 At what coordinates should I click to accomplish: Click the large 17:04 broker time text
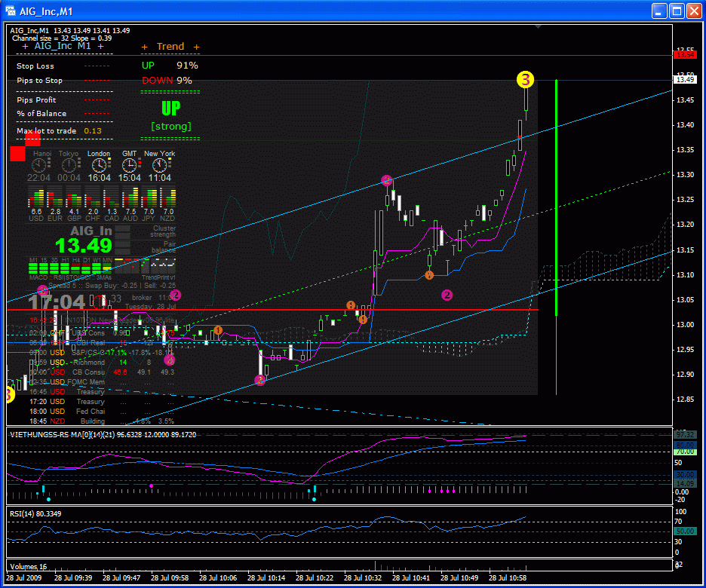[57, 302]
